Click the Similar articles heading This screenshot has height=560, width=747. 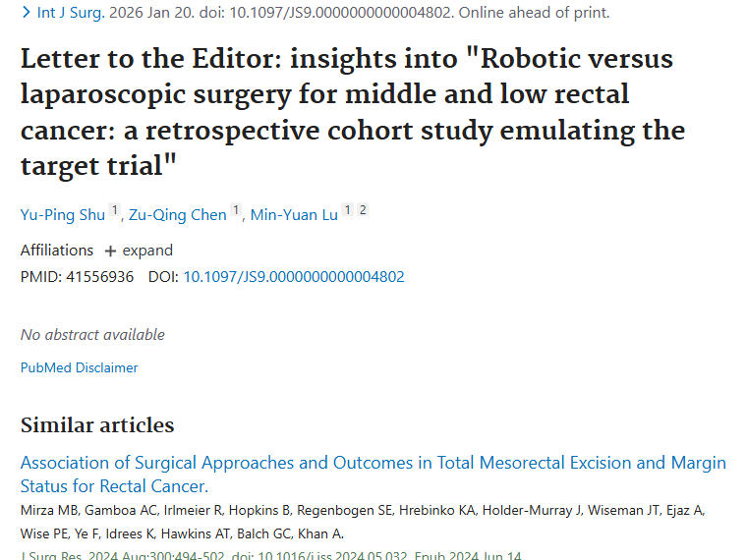[x=97, y=425]
